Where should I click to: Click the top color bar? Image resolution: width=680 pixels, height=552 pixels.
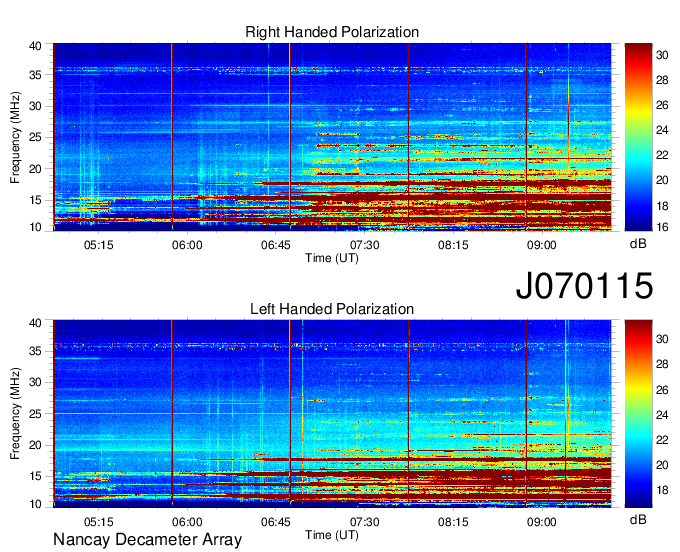tap(638, 137)
